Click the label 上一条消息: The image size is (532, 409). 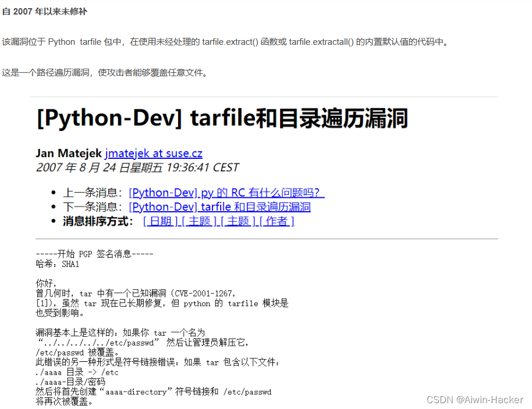[x=93, y=193]
